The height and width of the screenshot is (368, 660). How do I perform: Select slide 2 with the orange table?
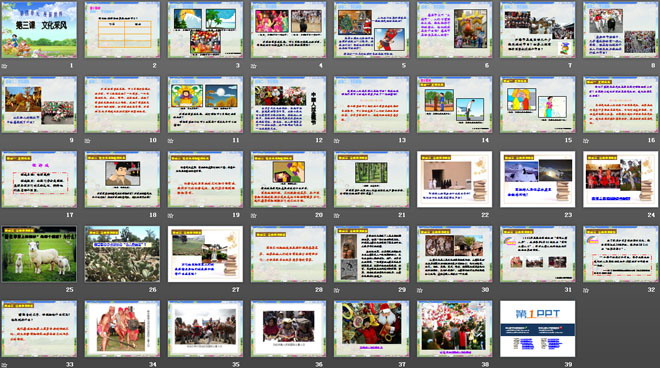click(x=122, y=30)
